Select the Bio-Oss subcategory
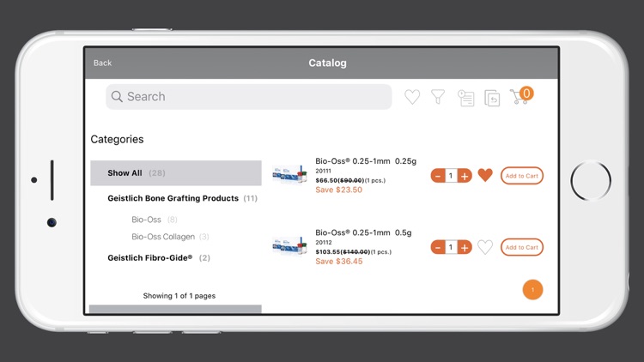The height and width of the screenshot is (362, 644). click(154, 220)
